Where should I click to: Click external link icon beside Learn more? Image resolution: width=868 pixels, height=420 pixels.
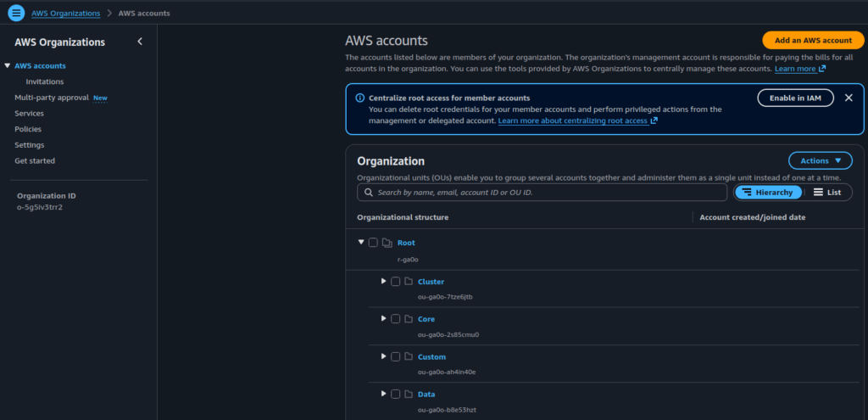pos(822,69)
